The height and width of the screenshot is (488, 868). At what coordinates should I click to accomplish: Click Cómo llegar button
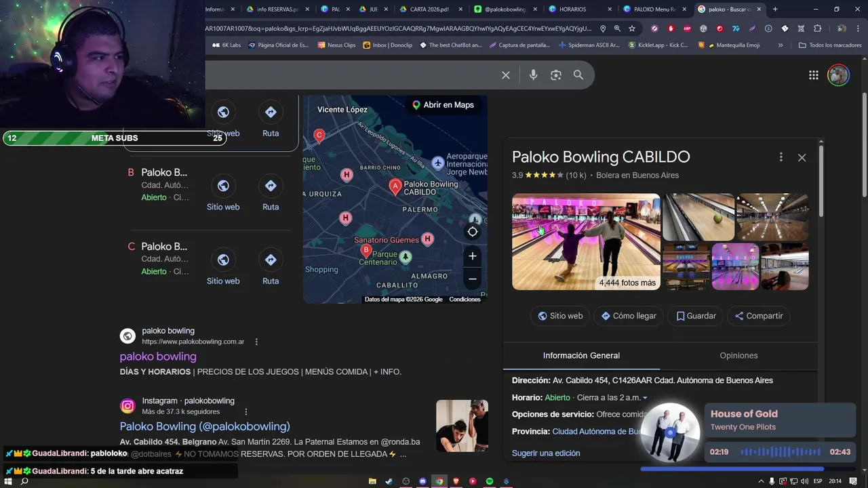coord(629,316)
